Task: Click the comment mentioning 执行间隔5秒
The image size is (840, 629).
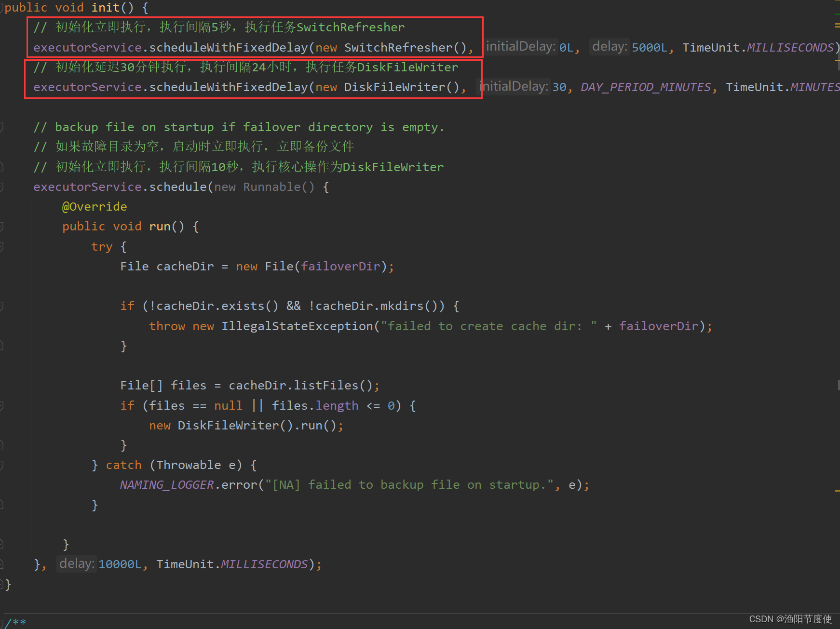Action: pyautogui.click(x=219, y=27)
